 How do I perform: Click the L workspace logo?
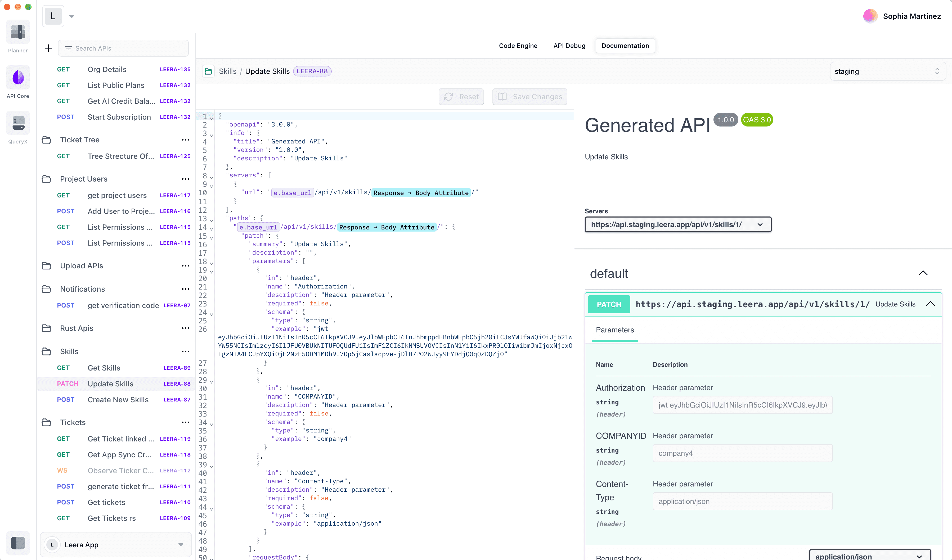pos(53,16)
